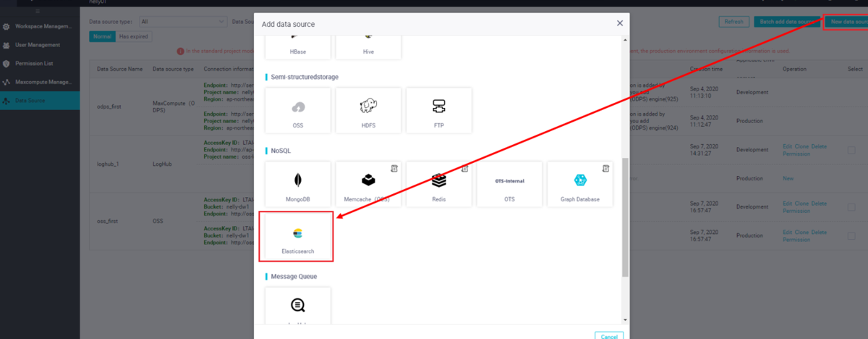
Task: Pick the OSS semi-structured storage tile
Action: coord(298,111)
